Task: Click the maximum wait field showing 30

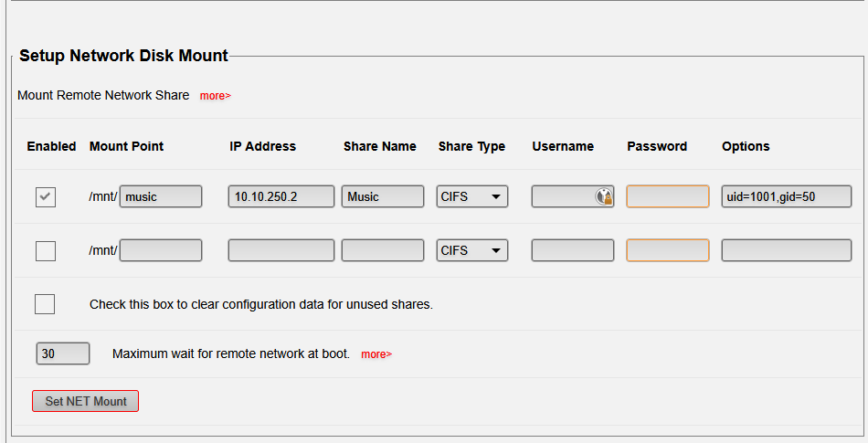Action: pyautogui.click(x=63, y=353)
